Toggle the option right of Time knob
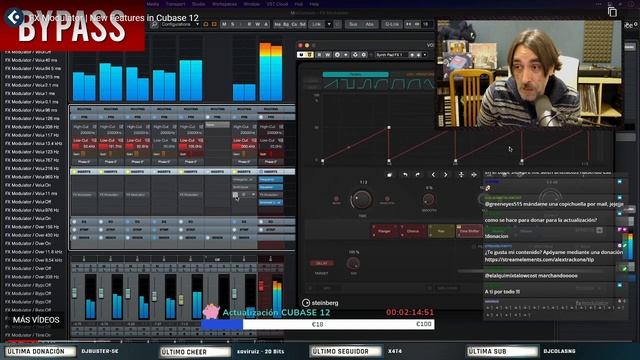 click(x=387, y=199)
